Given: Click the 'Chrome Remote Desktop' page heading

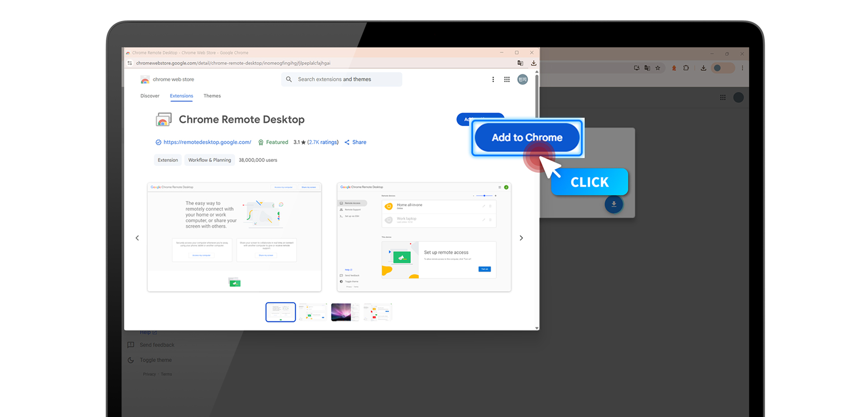Looking at the screenshot, I should click(x=242, y=119).
